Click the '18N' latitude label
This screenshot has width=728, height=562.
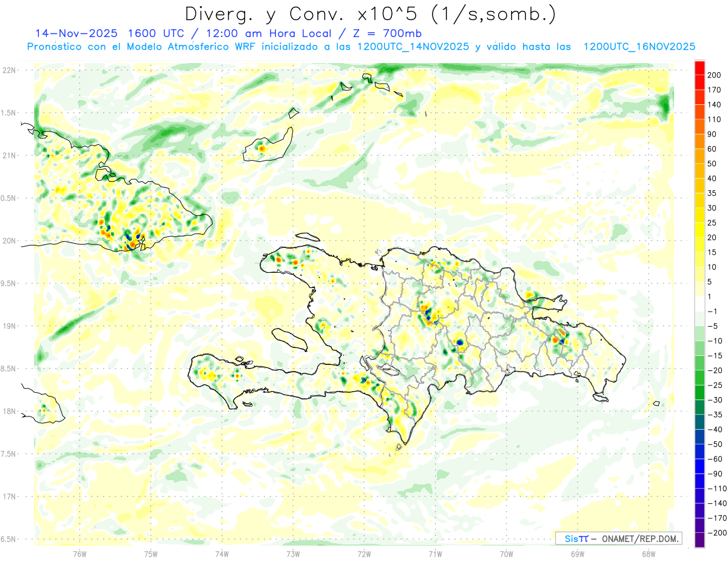click(10, 411)
